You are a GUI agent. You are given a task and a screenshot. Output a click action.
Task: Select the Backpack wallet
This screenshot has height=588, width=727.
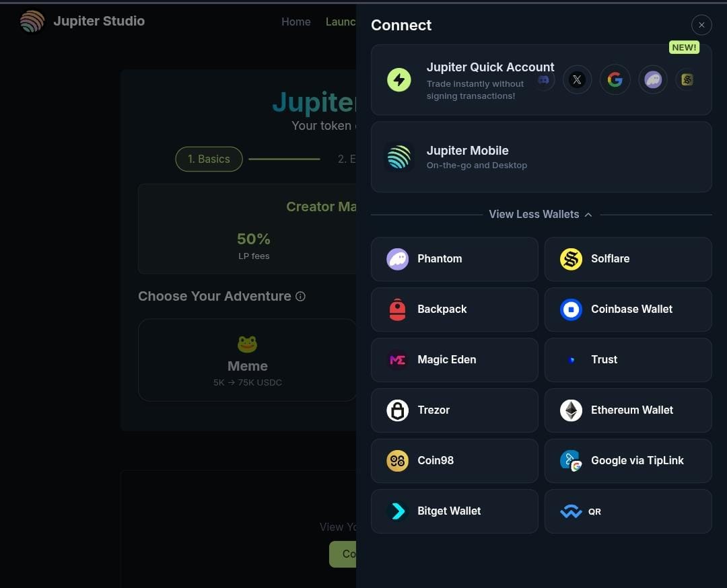click(x=454, y=309)
